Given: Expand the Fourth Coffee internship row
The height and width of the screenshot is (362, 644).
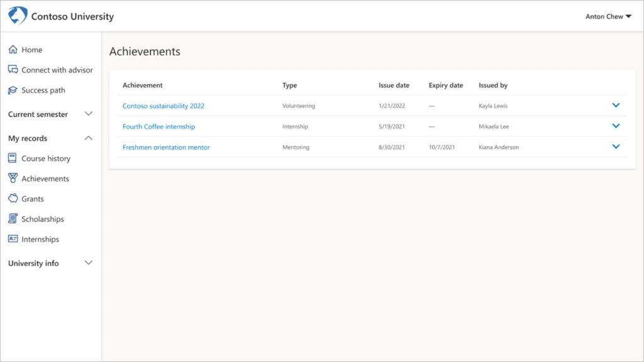Looking at the screenshot, I should (x=616, y=126).
